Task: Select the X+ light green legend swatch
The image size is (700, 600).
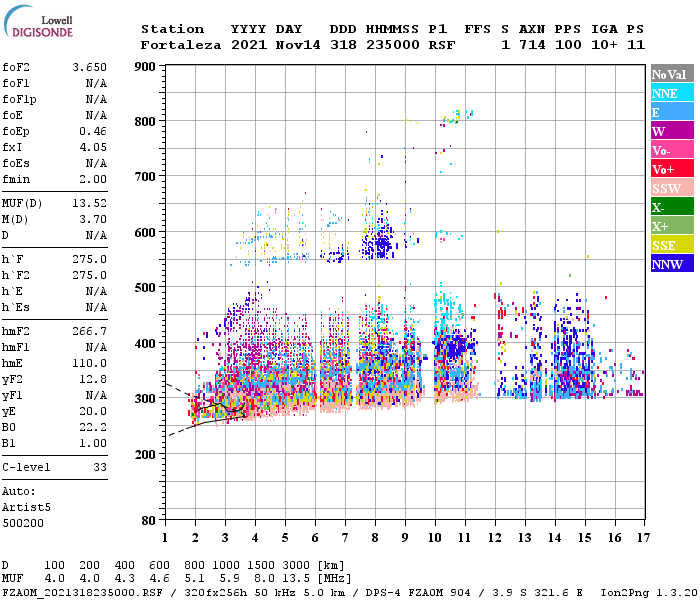Action: tap(672, 225)
